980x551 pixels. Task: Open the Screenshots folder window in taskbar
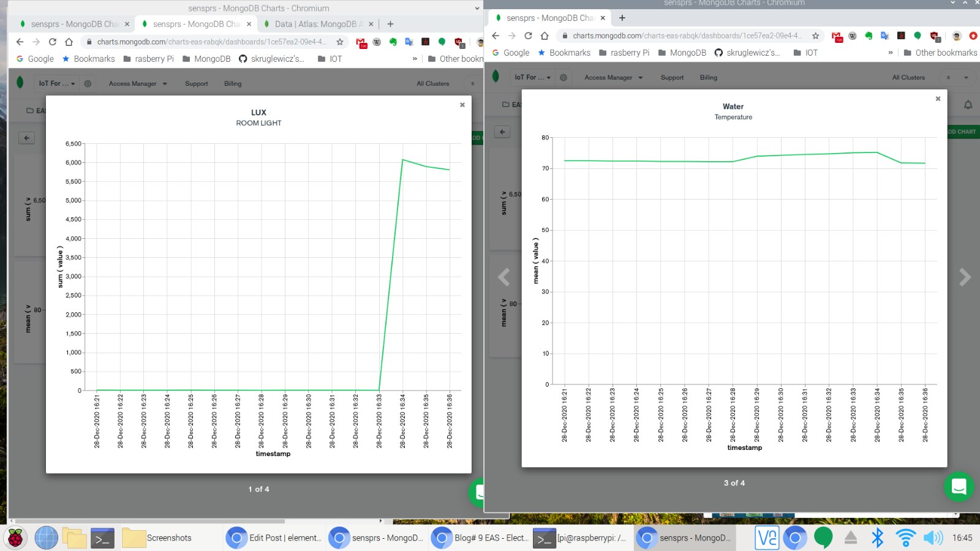157,538
